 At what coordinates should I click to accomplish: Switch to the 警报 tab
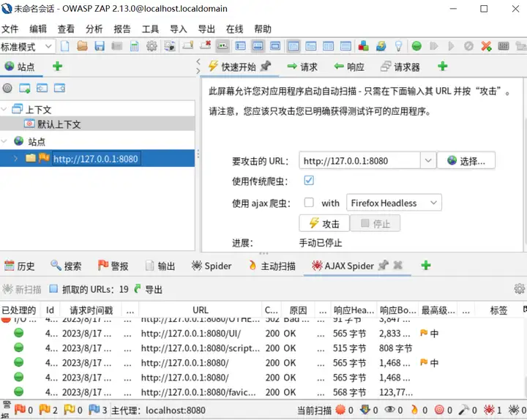click(113, 266)
